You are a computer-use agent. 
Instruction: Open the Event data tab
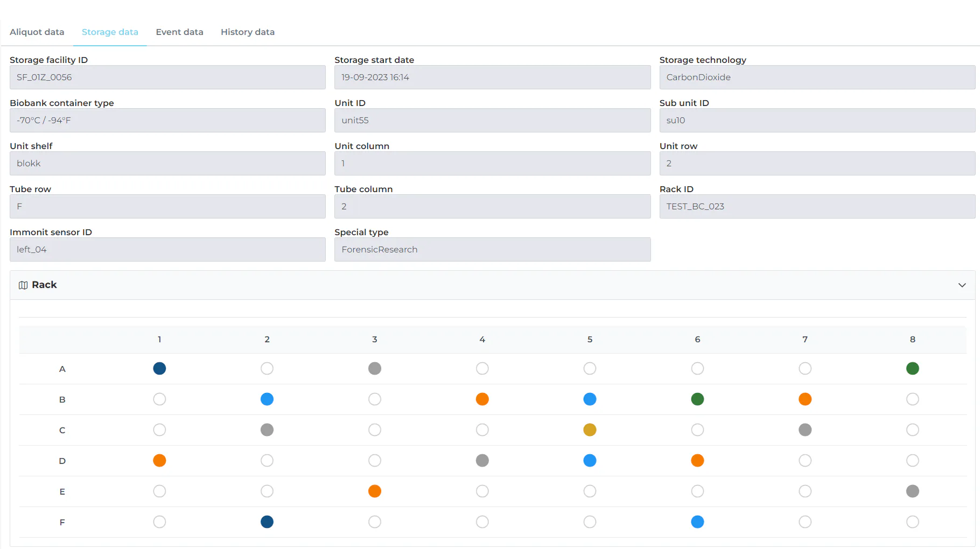point(180,32)
